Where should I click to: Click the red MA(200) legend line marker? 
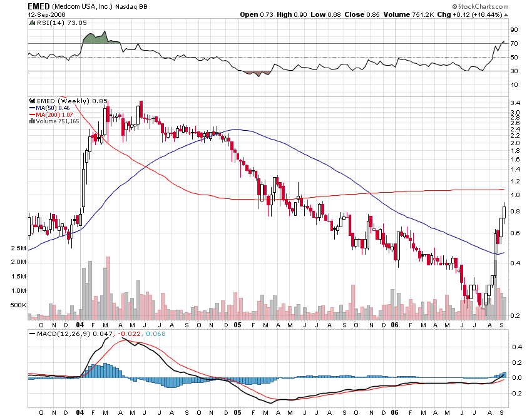point(32,115)
